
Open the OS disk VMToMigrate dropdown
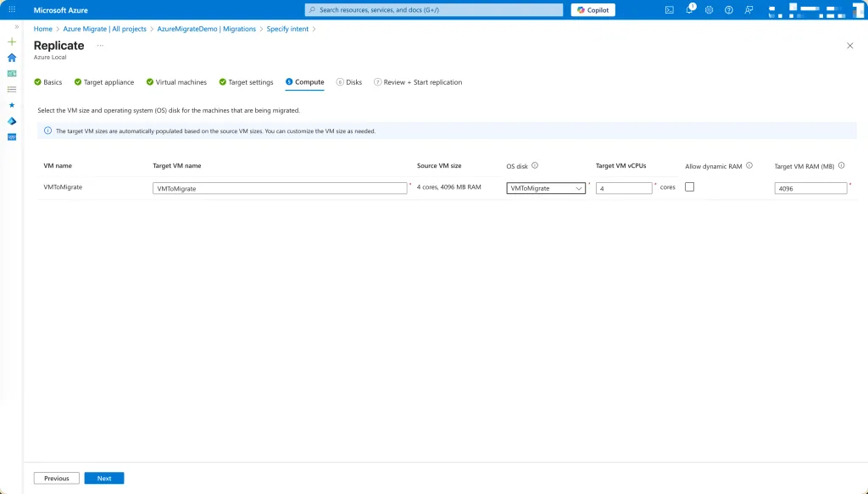(x=547, y=188)
